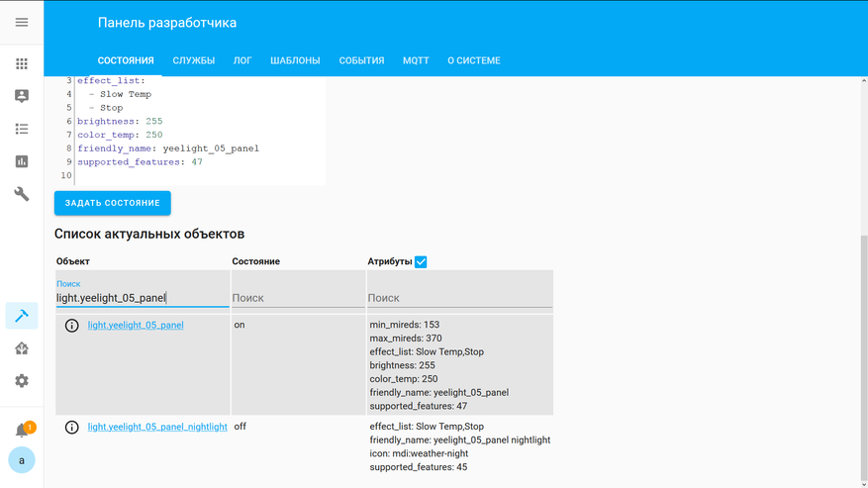Switch to the СОБЫТИЯ tab
The width and height of the screenshot is (868, 488).
(x=361, y=60)
